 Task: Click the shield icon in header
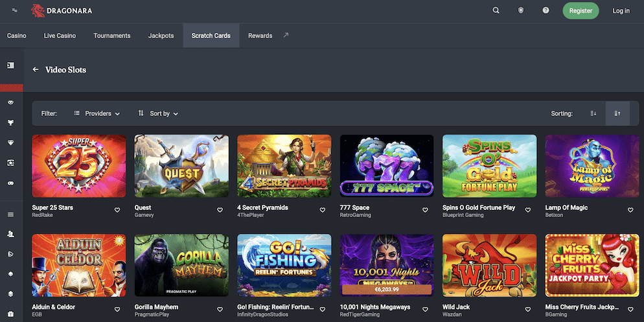click(521, 10)
